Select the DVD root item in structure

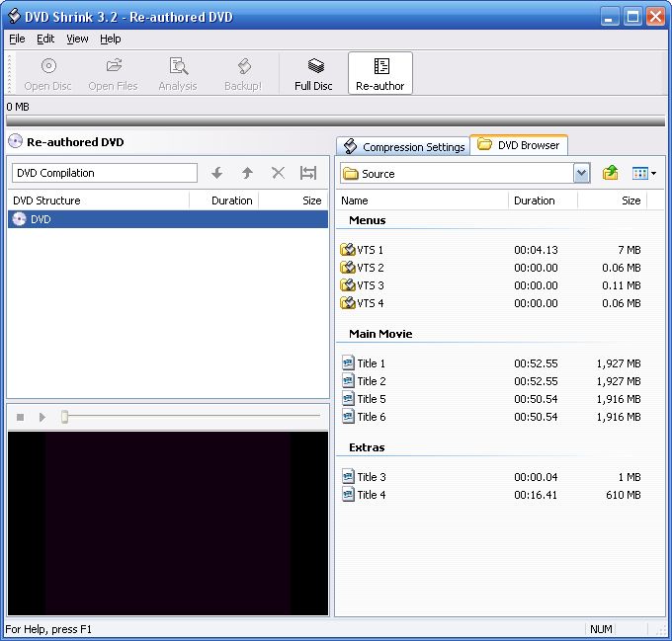coord(168,219)
